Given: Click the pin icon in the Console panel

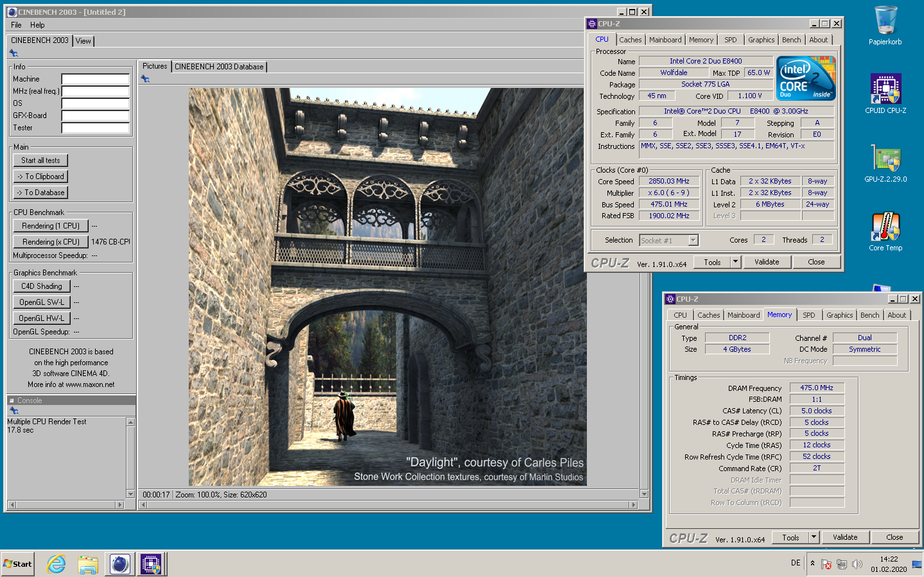Looking at the screenshot, I should tap(13, 411).
